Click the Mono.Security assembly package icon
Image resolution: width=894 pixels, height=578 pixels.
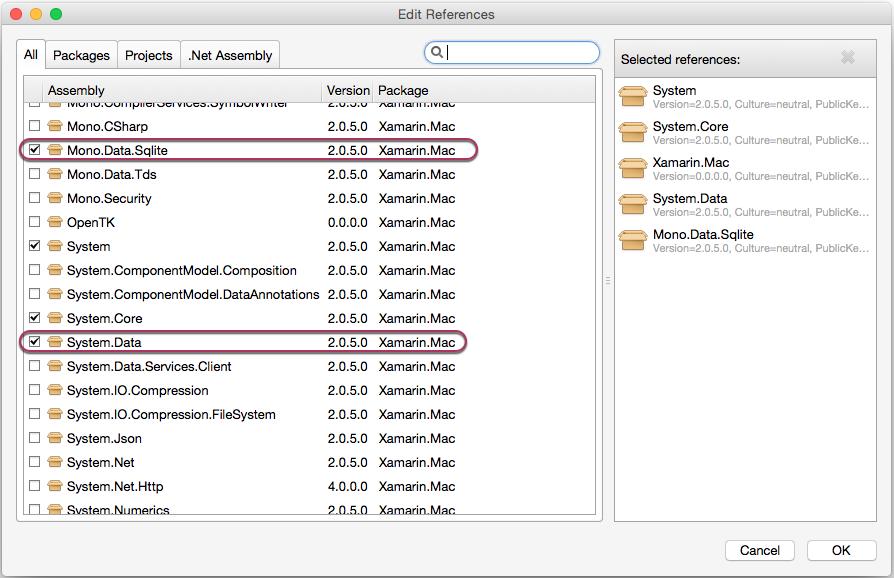click(55, 198)
